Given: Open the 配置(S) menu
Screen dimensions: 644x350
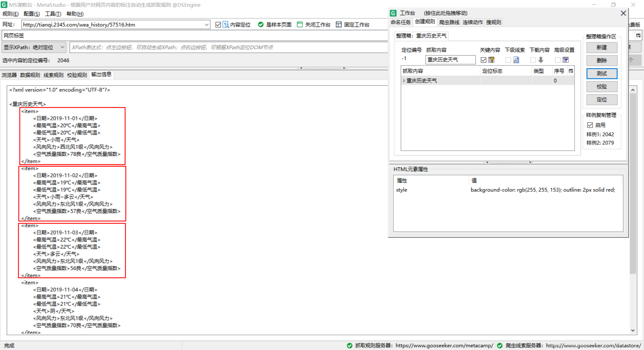Looking at the screenshot, I should 32,14.
